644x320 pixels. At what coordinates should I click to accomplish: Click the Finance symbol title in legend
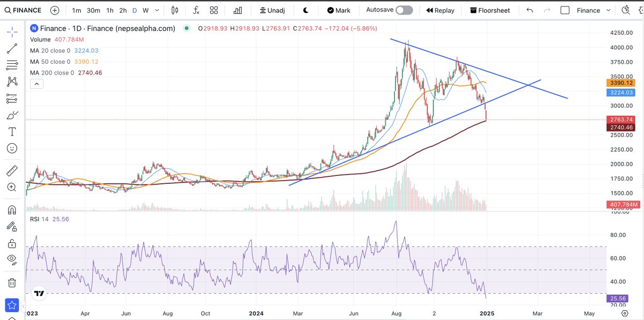pos(107,28)
